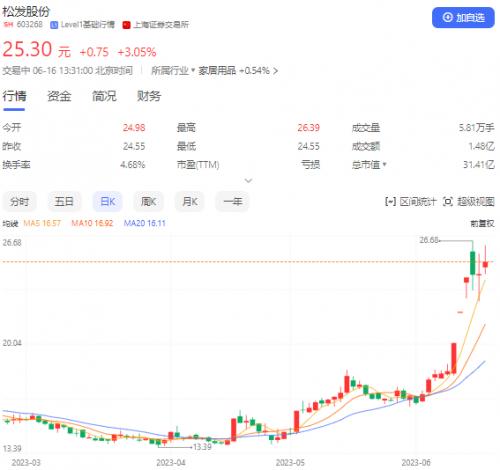
Task: Click 换手率 value 4.68%
Action: point(133,164)
